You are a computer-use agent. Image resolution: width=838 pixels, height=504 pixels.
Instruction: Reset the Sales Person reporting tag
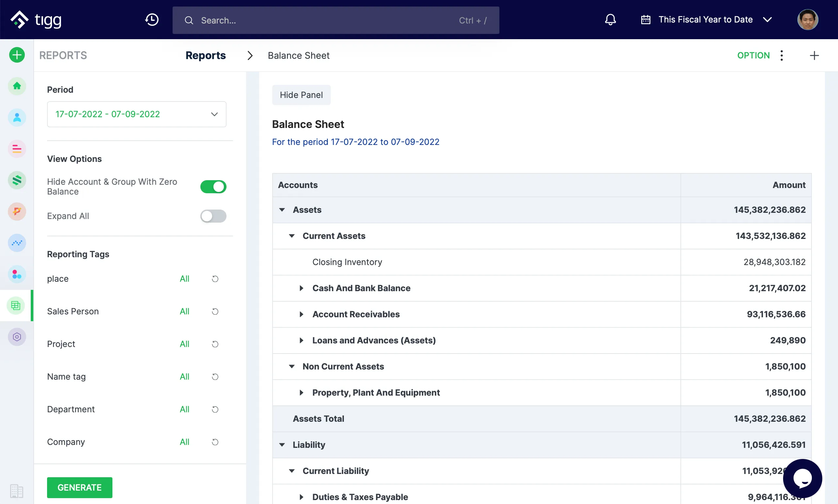[x=215, y=311]
